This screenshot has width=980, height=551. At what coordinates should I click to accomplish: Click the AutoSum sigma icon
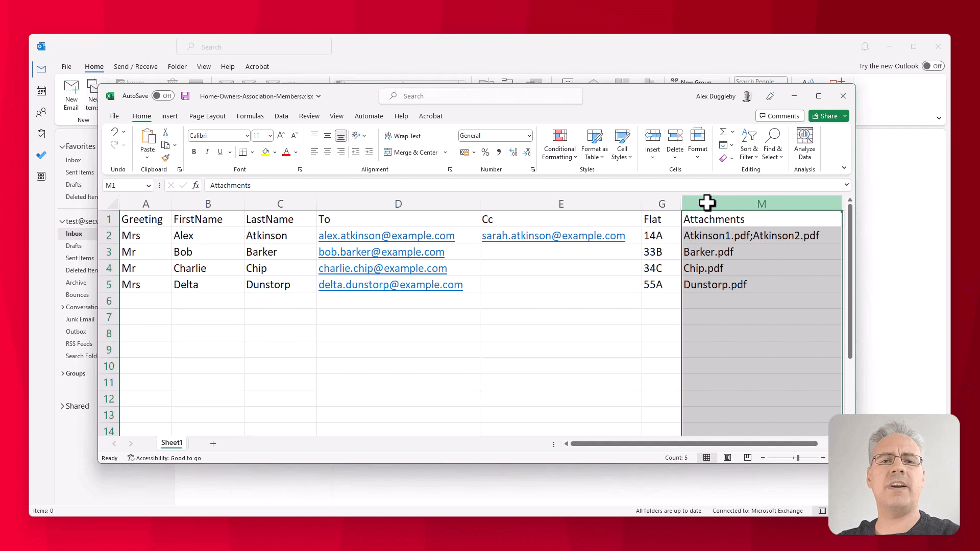723,132
